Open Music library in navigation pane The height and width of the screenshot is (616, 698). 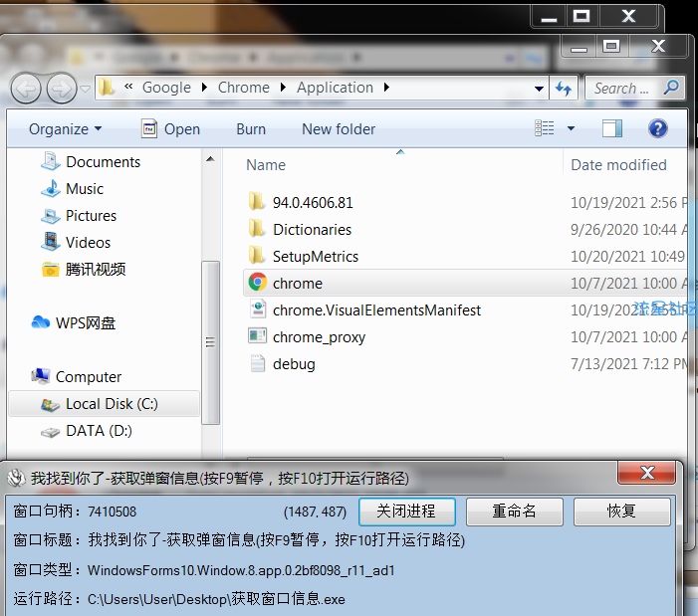(x=72, y=189)
